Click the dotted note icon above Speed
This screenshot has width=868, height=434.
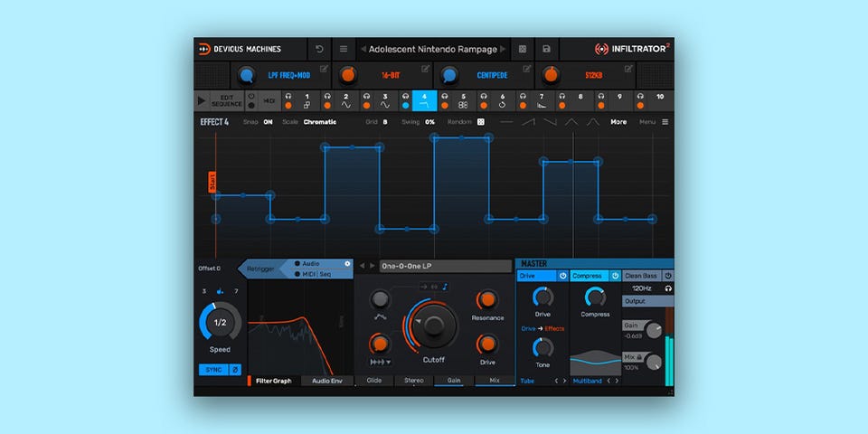[220, 291]
